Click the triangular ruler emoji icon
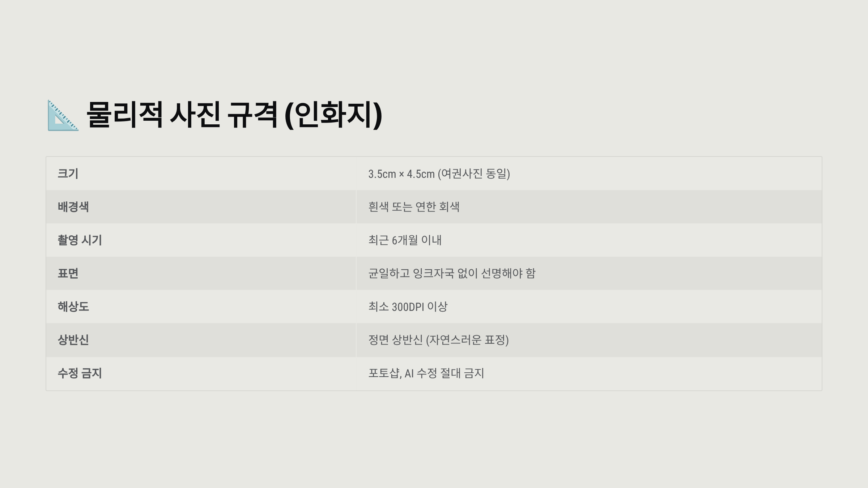 63,115
